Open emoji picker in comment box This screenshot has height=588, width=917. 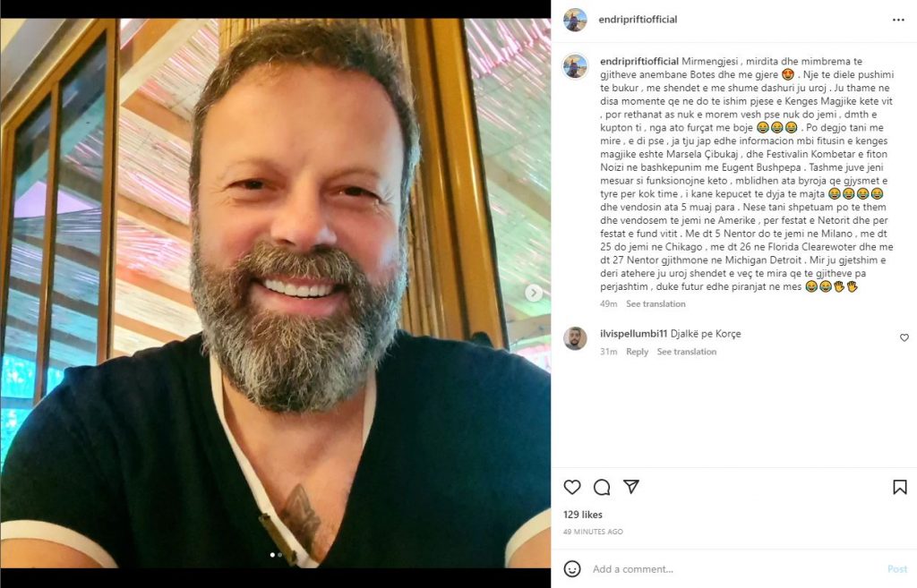tap(572, 568)
